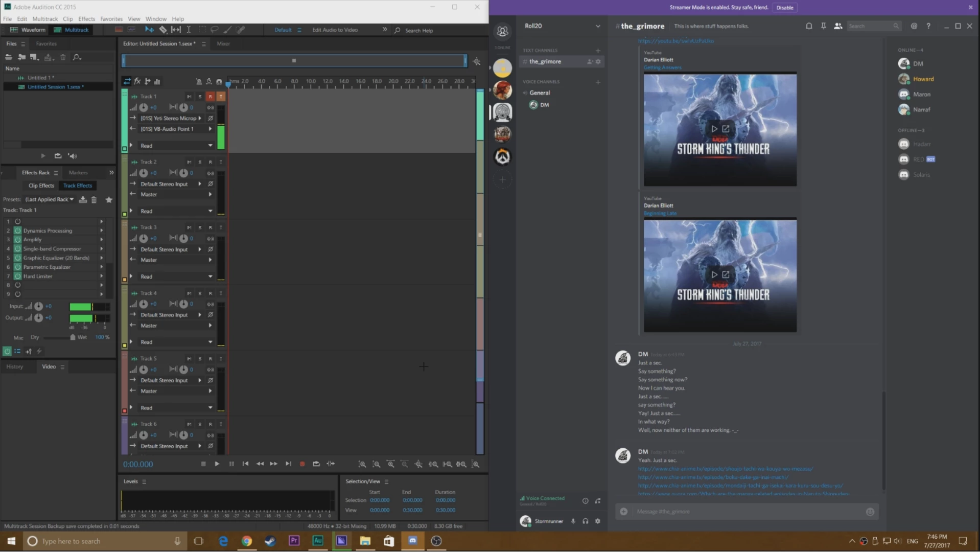The width and height of the screenshot is (980, 552).
Task: Toggle Dynamics Processing effect power
Action: [x=18, y=231]
